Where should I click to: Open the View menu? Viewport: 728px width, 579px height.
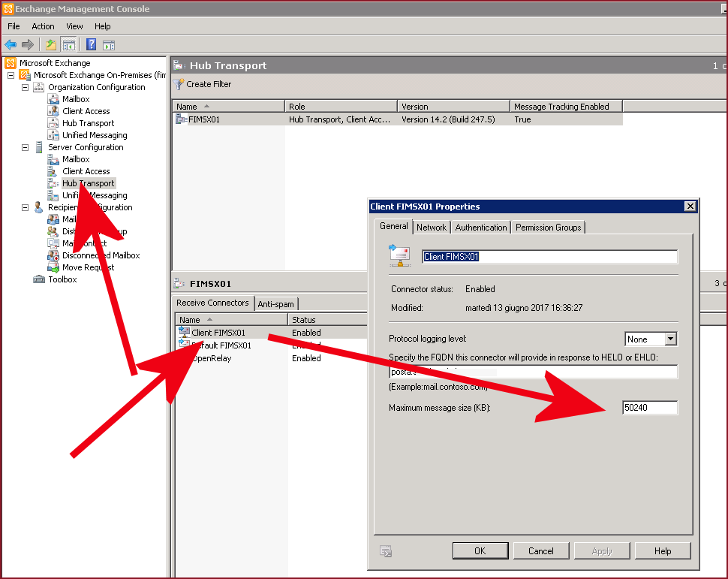coord(74,26)
